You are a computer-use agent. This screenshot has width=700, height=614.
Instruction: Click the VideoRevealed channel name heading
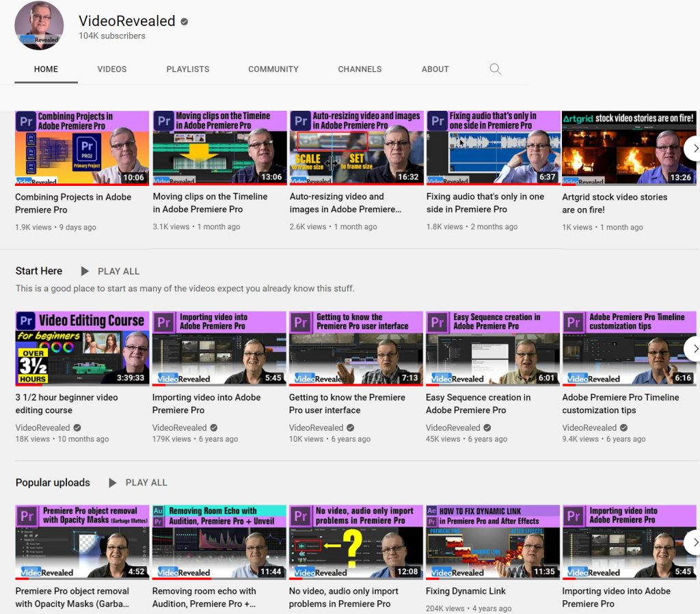point(126,21)
